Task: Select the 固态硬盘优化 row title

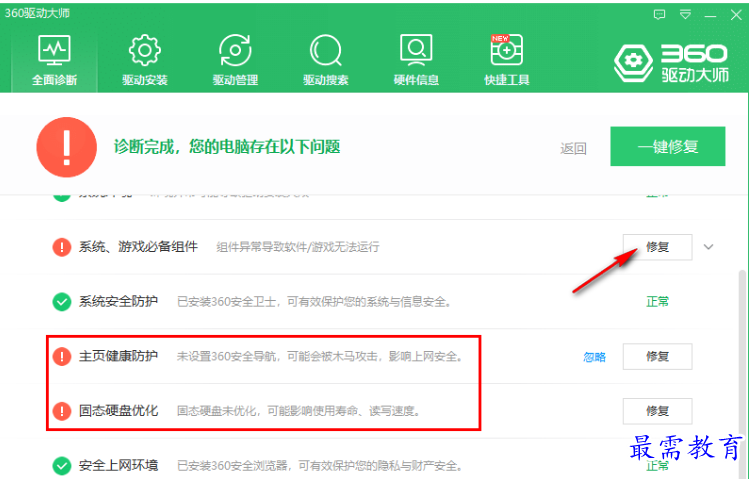Action: click(x=118, y=411)
